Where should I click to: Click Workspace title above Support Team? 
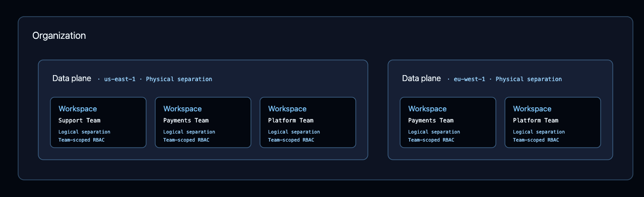tap(78, 109)
